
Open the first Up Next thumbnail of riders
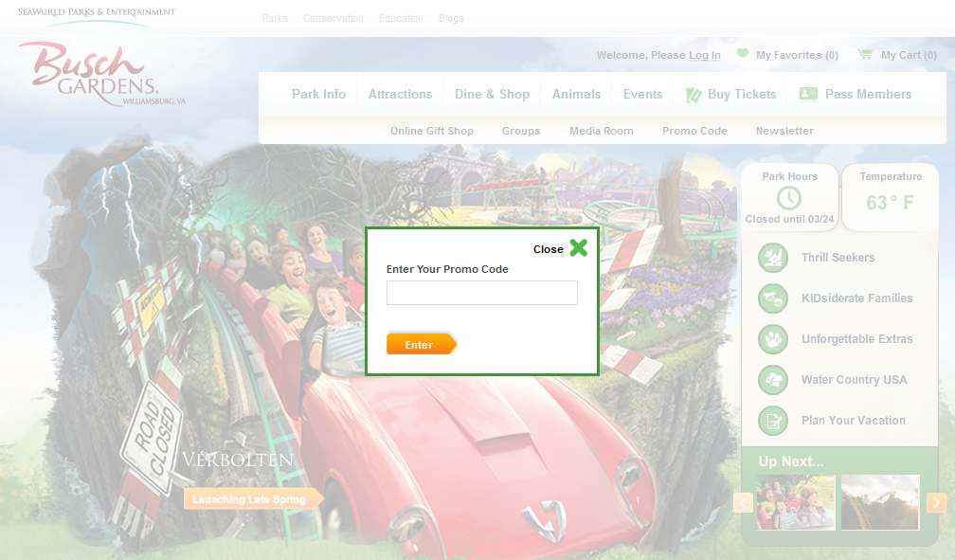(x=796, y=503)
